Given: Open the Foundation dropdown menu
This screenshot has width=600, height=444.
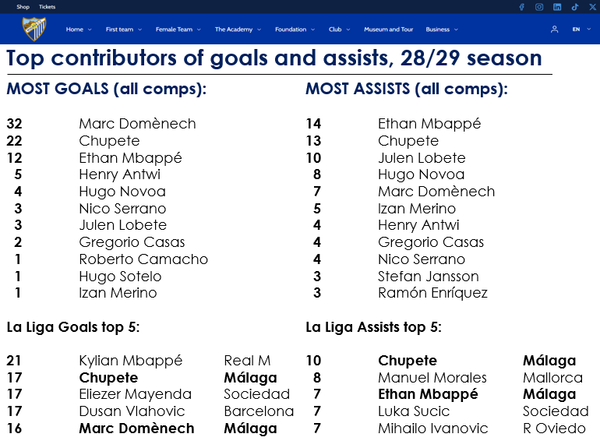Looking at the screenshot, I should [294, 30].
